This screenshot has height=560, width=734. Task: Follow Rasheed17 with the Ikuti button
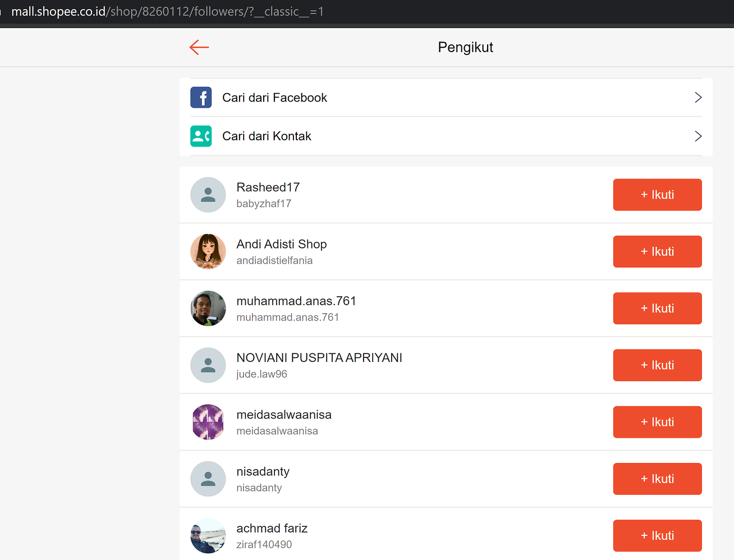pyautogui.click(x=657, y=195)
